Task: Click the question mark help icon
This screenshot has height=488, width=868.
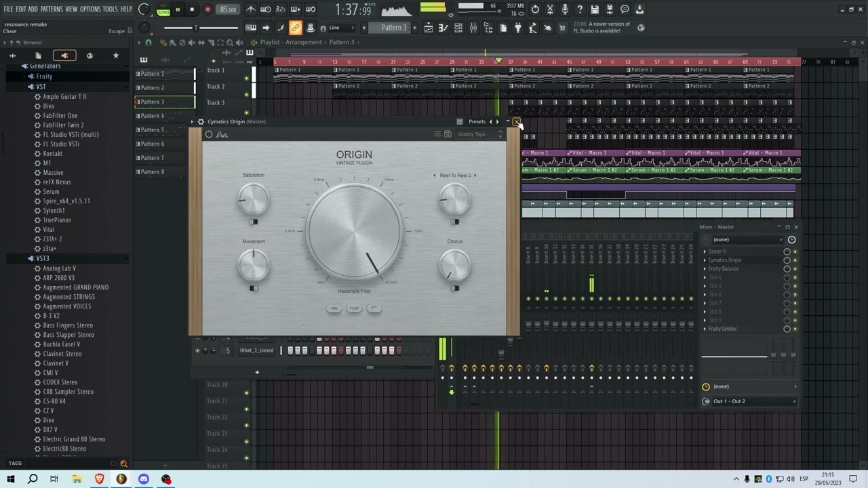Action: [580, 9]
